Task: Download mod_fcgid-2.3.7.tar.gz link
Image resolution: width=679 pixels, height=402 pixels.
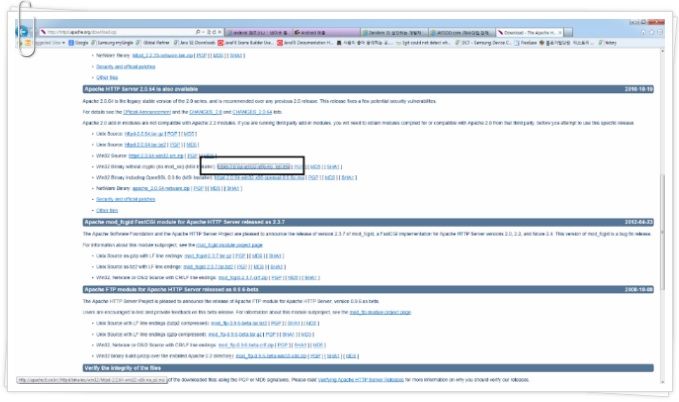Action: point(209,256)
